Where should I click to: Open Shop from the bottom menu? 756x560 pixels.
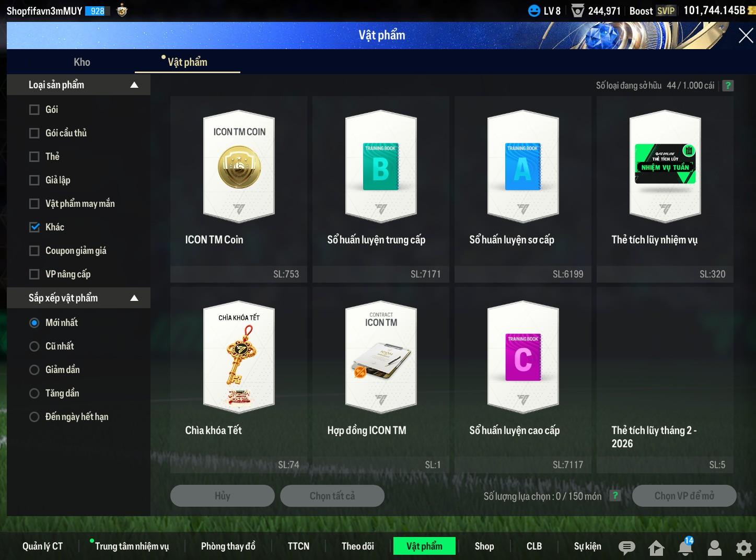click(484, 546)
